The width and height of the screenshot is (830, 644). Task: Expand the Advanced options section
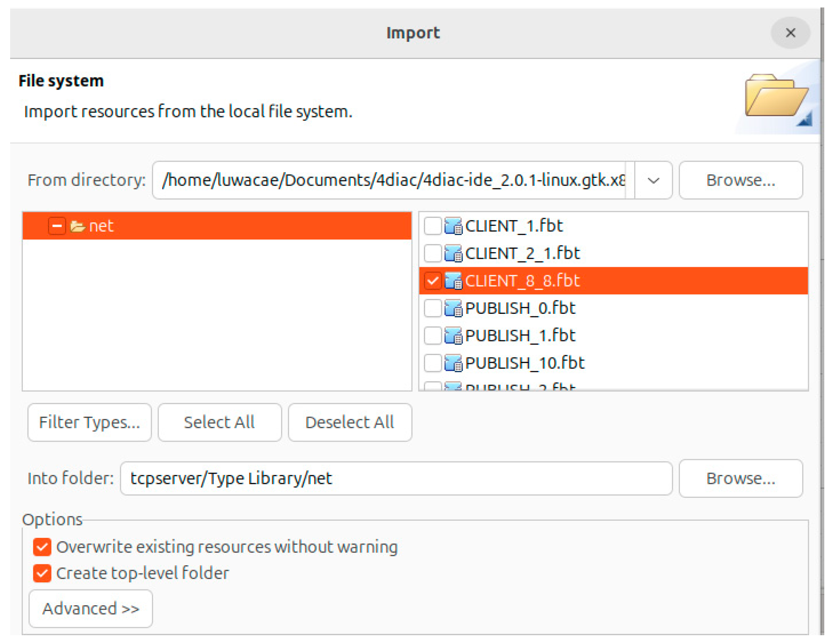(x=91, y=608)
